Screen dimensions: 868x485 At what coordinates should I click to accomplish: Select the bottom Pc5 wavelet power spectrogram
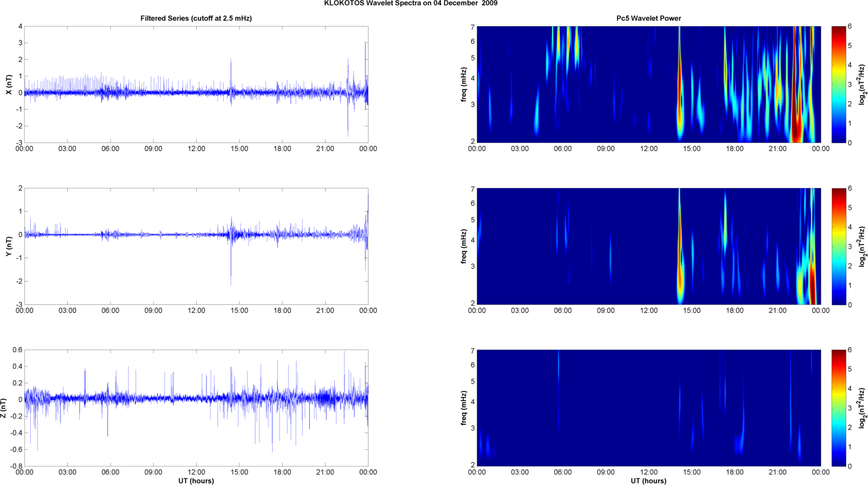(x=648, y=408)
